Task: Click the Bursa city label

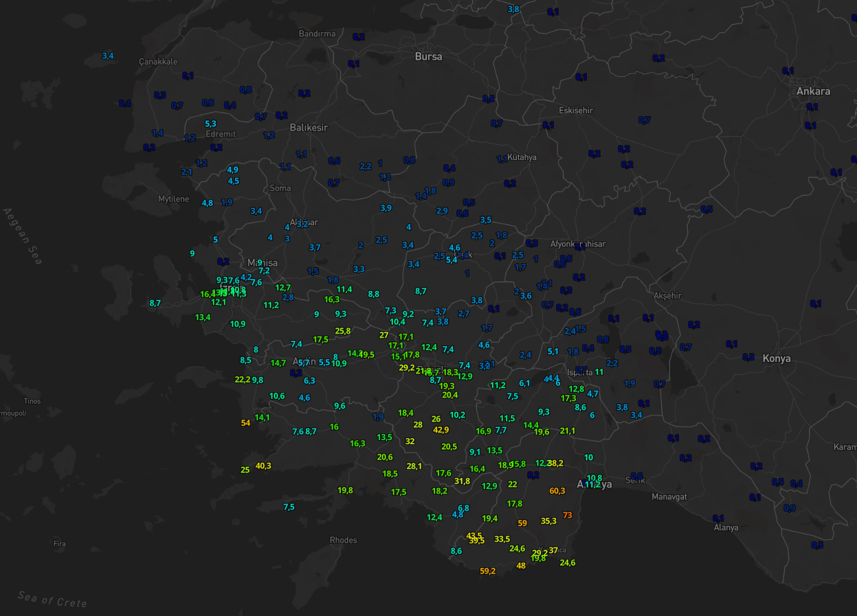Action: 428,56
